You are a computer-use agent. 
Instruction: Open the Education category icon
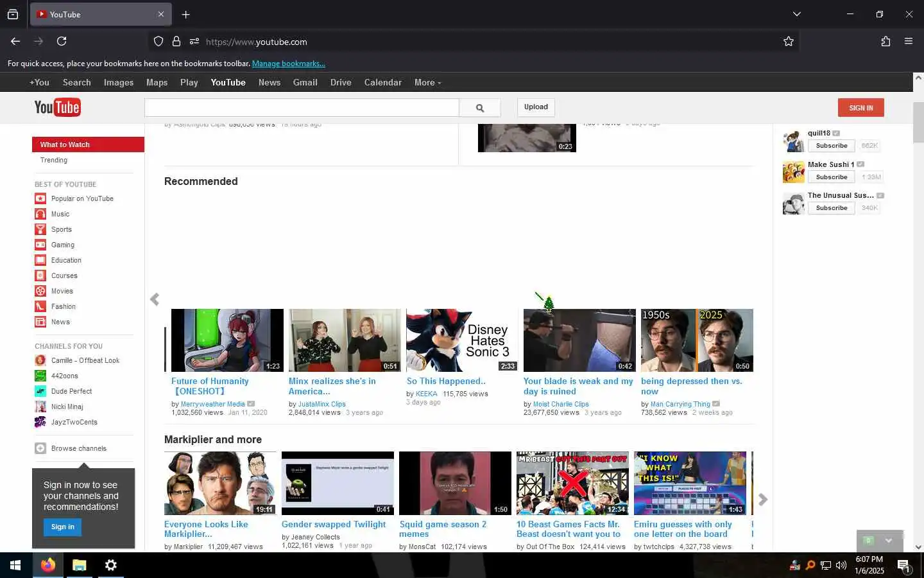[40, 260]
